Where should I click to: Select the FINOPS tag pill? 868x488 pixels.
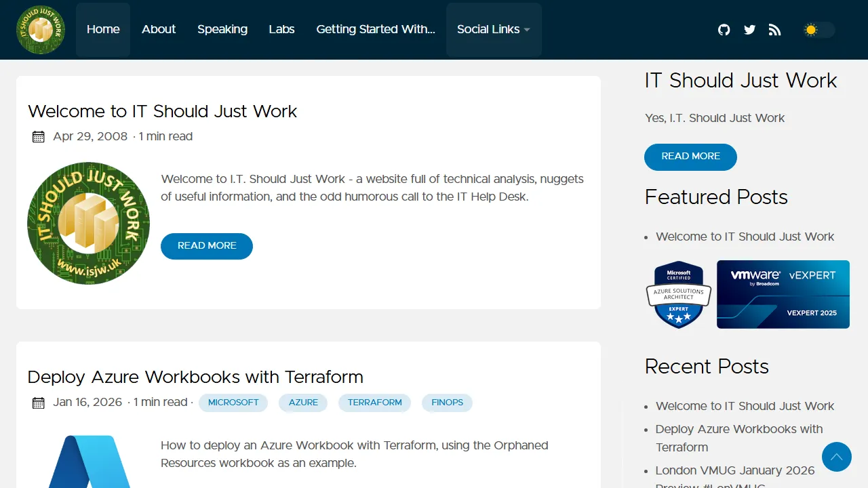coord(447,403)
